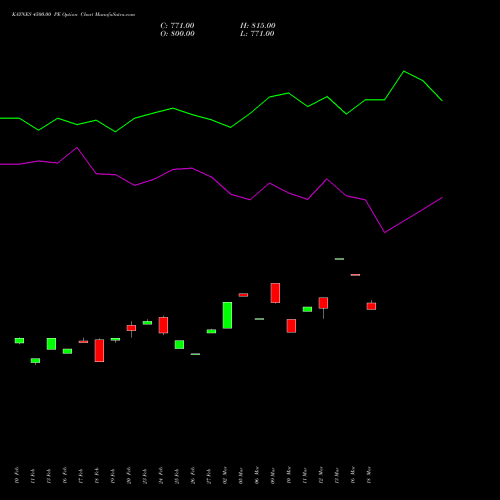Click the '10 Feb' date label
This screenshot has height=500, width=500.
point(17,475)
